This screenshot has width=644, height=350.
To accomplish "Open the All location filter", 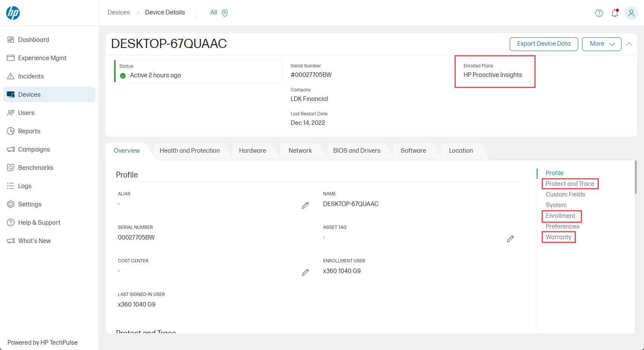I will click(x=214, y=13).
